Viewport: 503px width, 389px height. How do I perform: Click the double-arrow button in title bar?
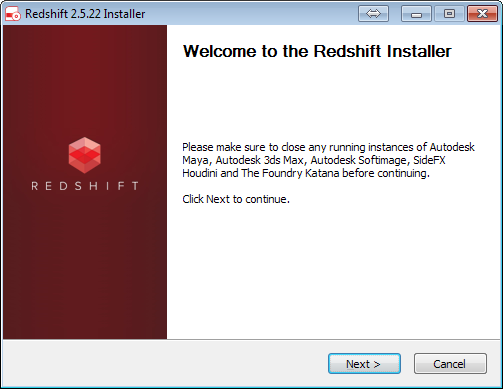373,14
